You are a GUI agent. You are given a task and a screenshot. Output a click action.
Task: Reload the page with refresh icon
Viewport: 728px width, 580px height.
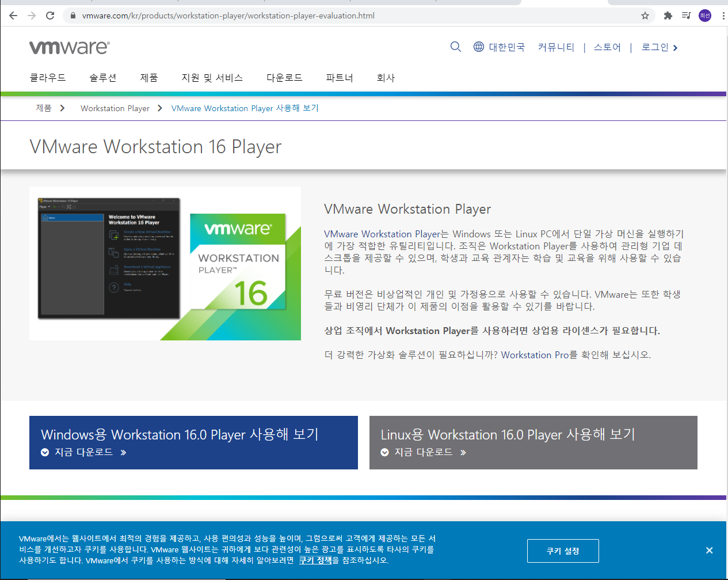coord(50,16)
